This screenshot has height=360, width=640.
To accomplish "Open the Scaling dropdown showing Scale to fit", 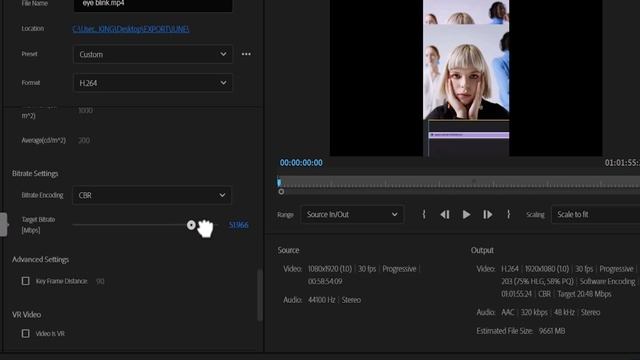I will point(596,214).
